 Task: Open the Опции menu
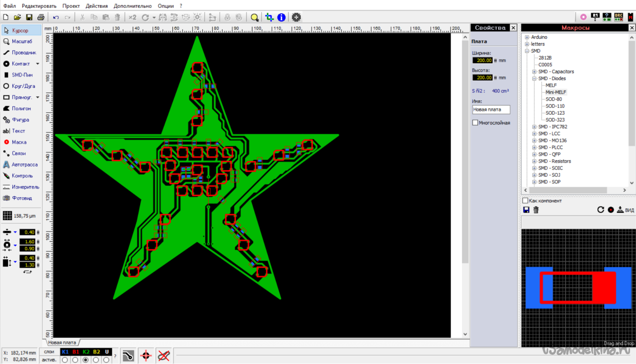point(165,6)
